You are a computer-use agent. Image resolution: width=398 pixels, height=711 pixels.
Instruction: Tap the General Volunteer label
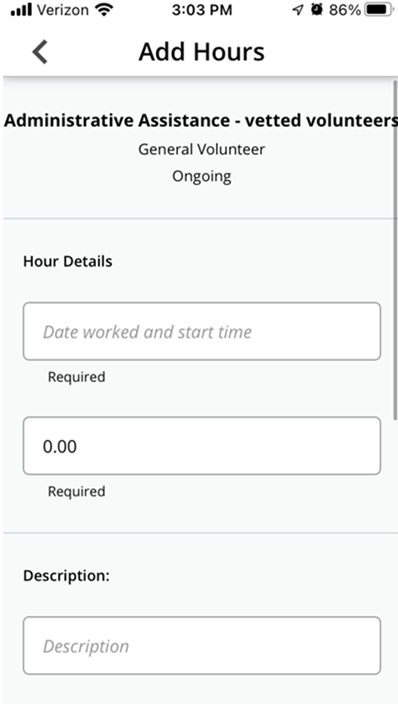202,149
